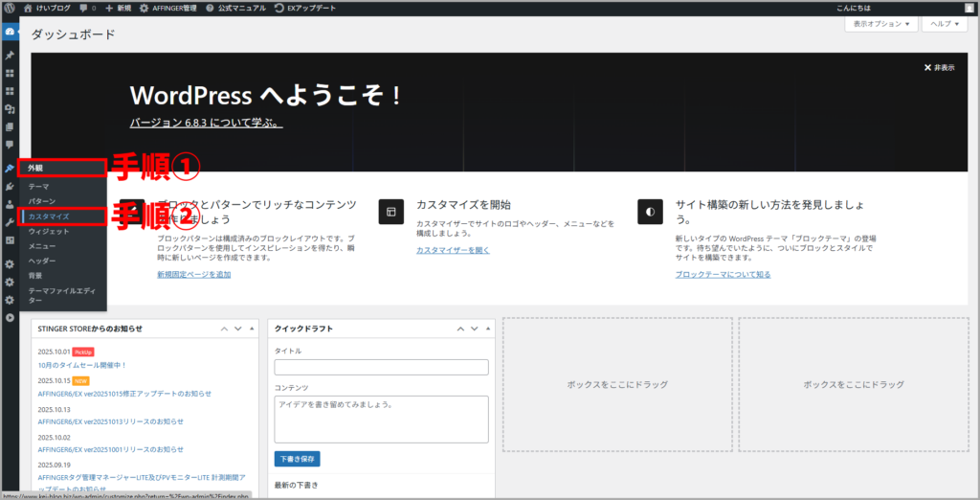Click the comments bubble icon in admin bar

click(x=85, y=8)
